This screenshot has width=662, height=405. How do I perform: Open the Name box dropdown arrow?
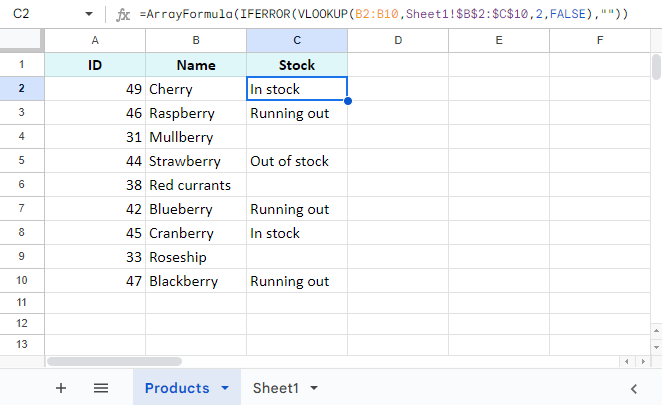coord(89,14)
